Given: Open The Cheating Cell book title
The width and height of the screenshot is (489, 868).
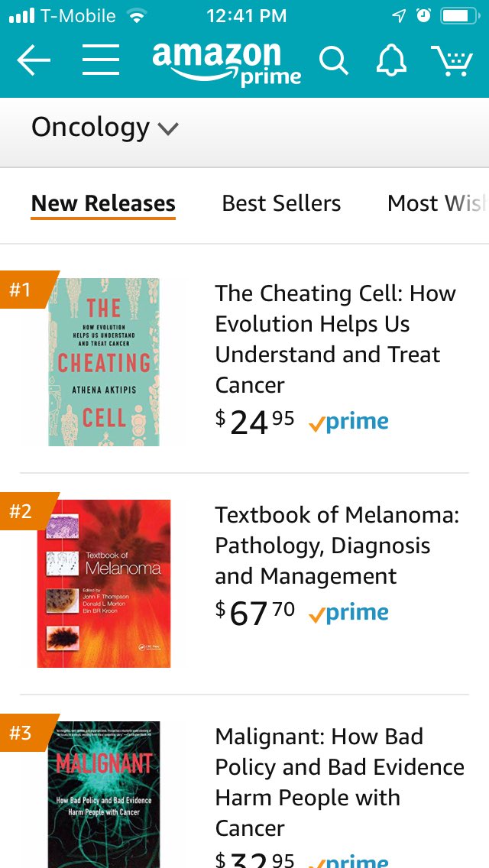Looking at the screenshot, I should tap(335, 338).
